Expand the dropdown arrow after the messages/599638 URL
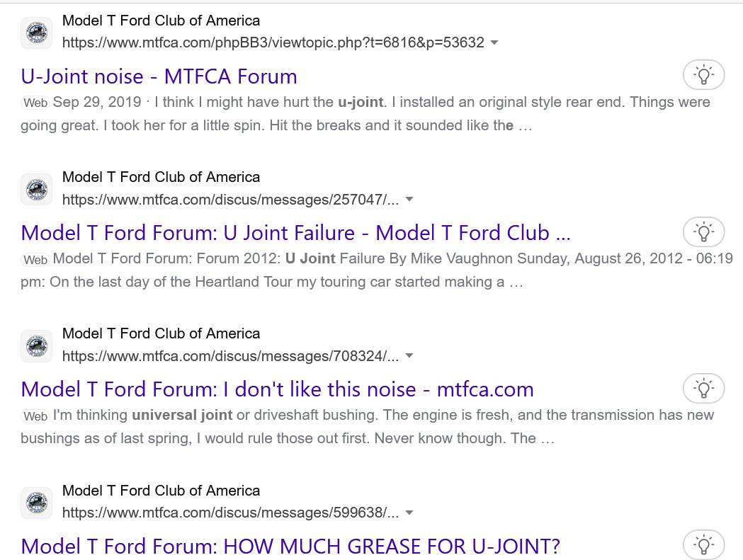Viewport: 743px width, 560px height. [x=409, y=513]
